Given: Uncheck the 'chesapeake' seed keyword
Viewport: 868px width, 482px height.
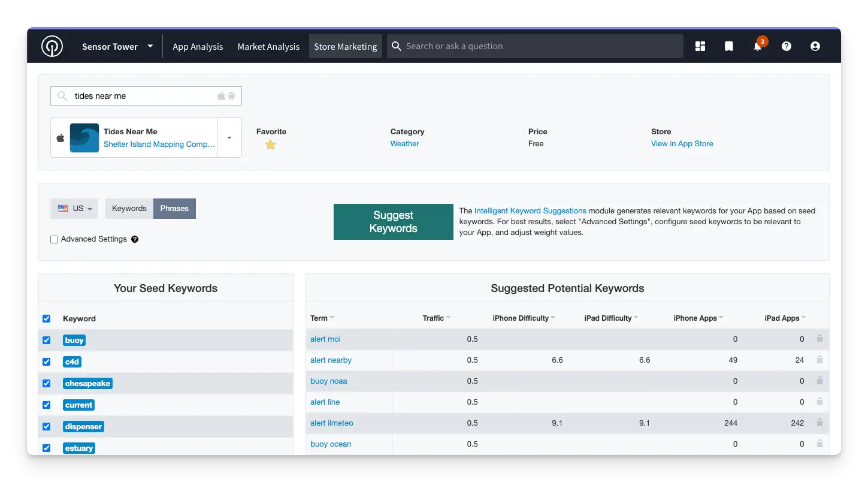Looking at the screenshot, I should coord(47,383).
